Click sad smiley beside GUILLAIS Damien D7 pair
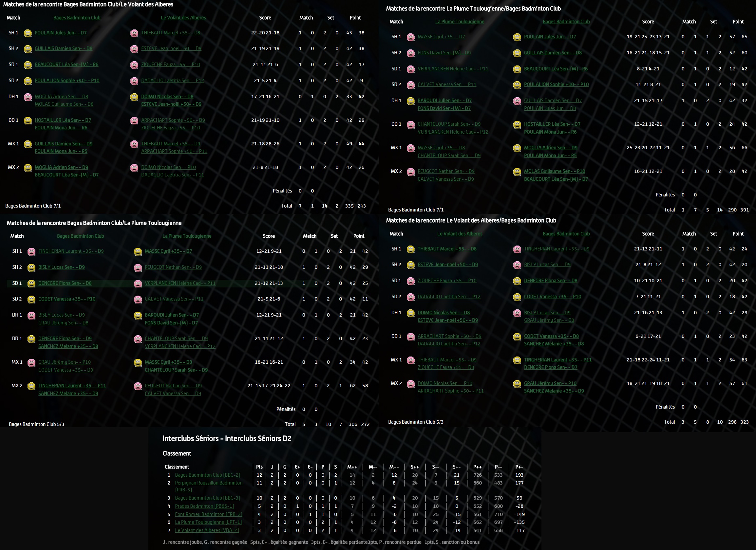 (x=517, y=101)
